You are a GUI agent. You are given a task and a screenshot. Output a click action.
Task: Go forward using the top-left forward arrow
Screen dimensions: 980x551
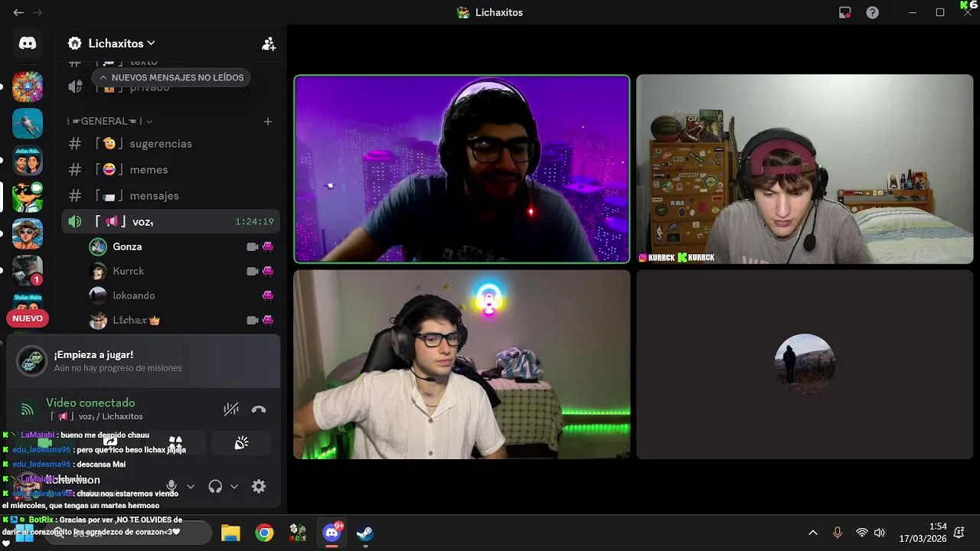(37, 12)
